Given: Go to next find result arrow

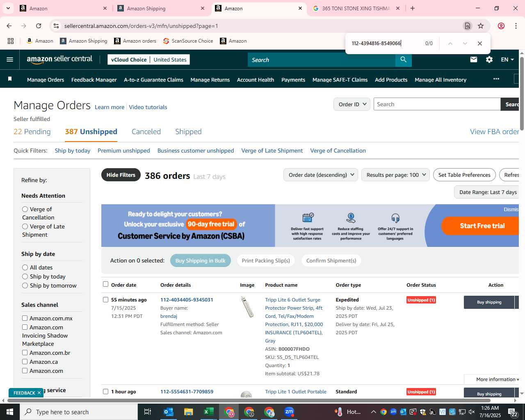Looking at the screenshot, I should [465, 43].
